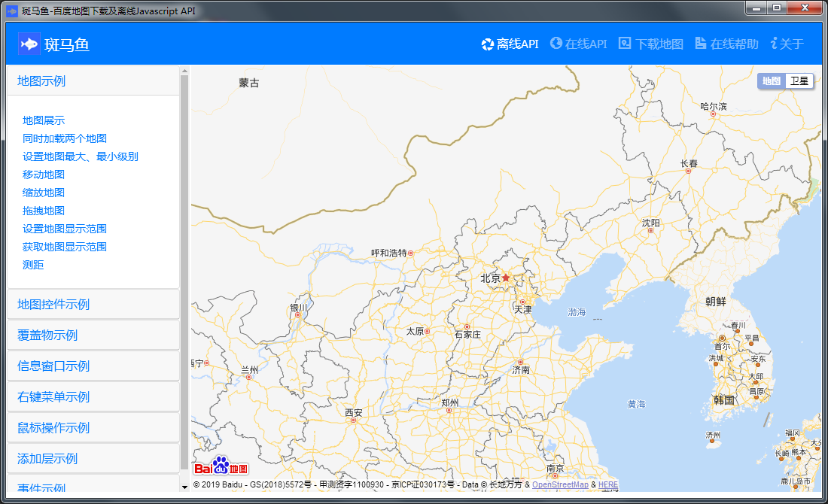Click the 南京 city label
This screenshot has width=828, height=504.
(555, 468)
